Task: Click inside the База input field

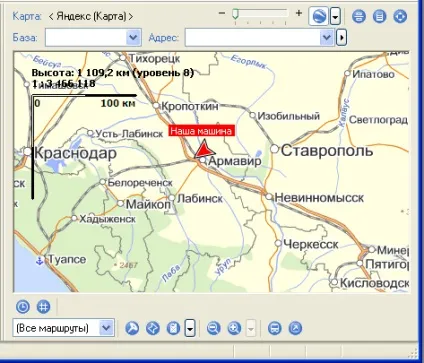Action: pos(86,37)
